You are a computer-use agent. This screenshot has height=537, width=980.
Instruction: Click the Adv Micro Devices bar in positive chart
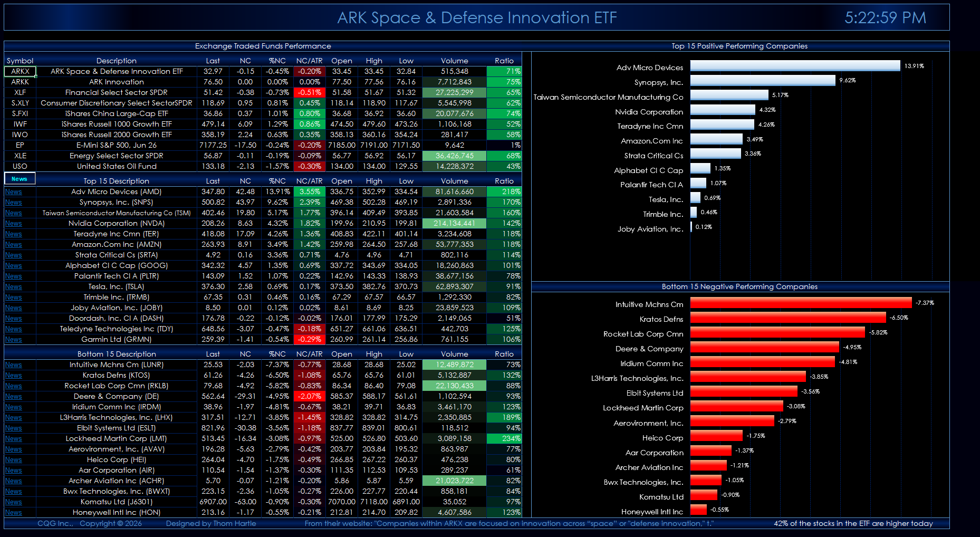coord(795,66)
